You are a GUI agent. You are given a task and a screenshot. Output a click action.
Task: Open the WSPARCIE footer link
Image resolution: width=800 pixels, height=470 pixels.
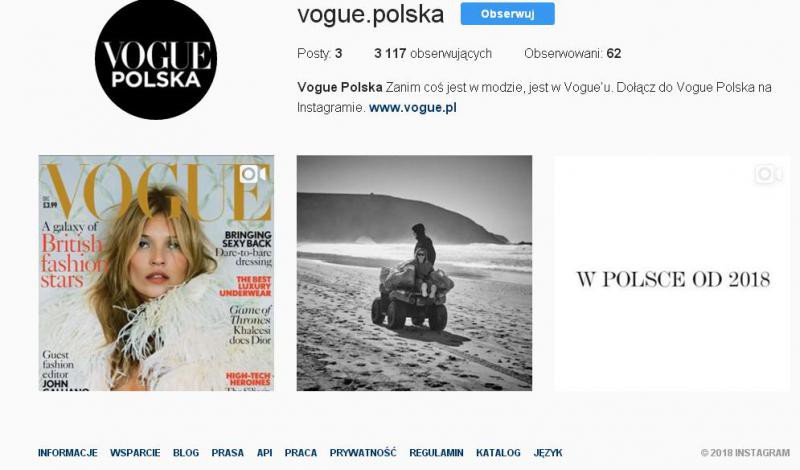coord(135,453)
